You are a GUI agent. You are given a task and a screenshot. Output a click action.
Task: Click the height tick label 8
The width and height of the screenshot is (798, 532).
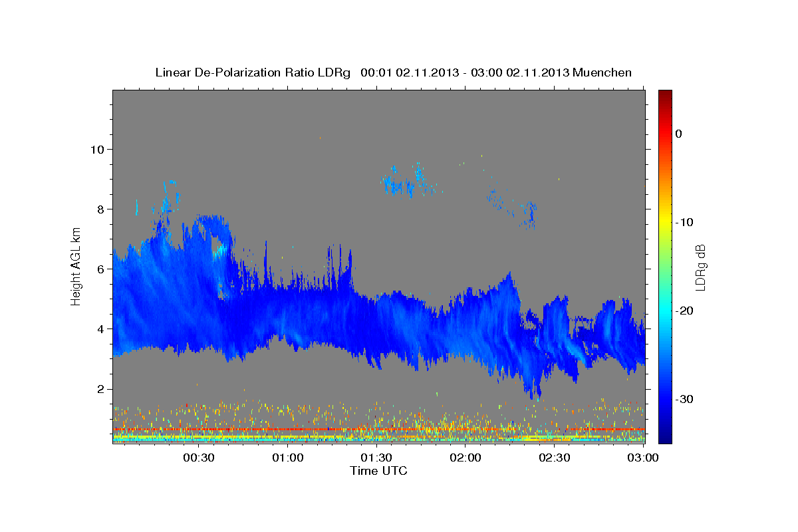[x=100, y=209]
